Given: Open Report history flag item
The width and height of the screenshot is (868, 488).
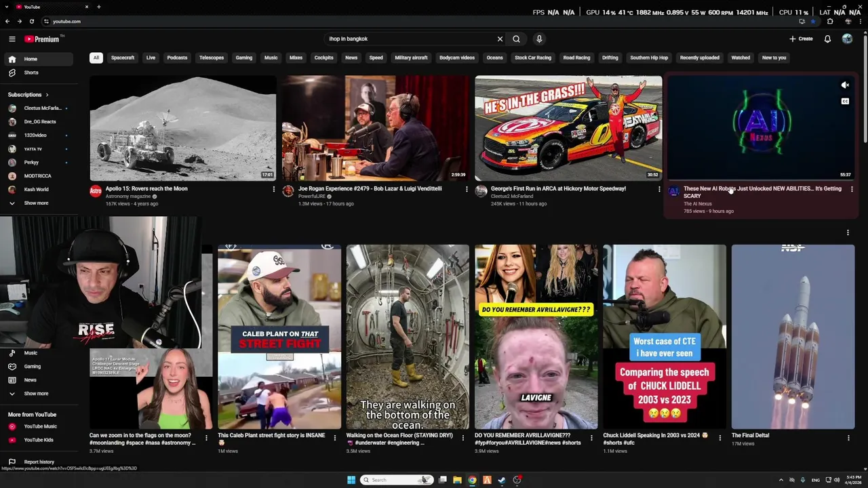Looking at the screenshot, I should coord(37,462).
